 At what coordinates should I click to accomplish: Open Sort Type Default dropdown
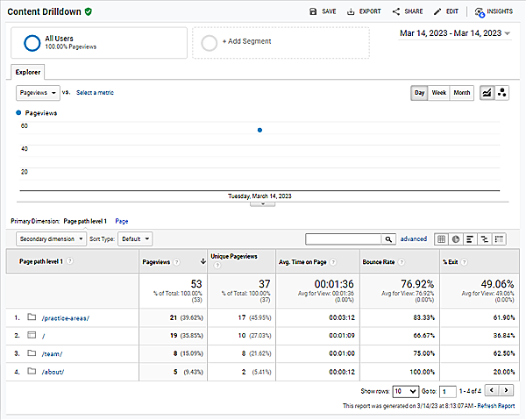135,239
